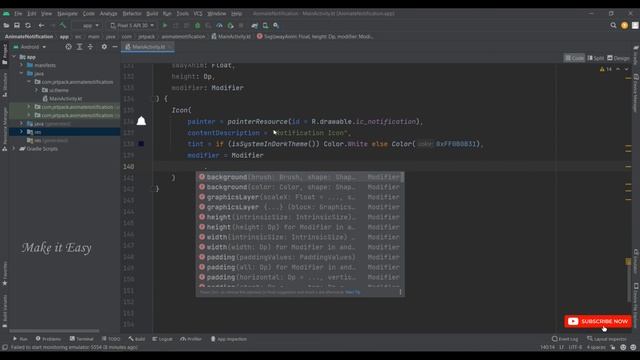Switch editor to Design view
The height and width of the screenshot is (360, 640).
point(618,58)
